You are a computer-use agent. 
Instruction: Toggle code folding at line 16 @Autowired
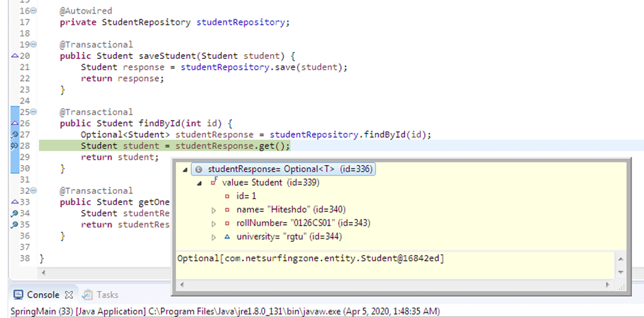click(34, 12)
